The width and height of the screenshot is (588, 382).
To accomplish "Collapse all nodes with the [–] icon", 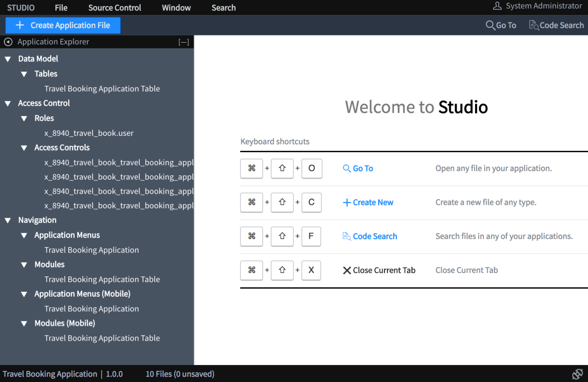I will (184, 42).
